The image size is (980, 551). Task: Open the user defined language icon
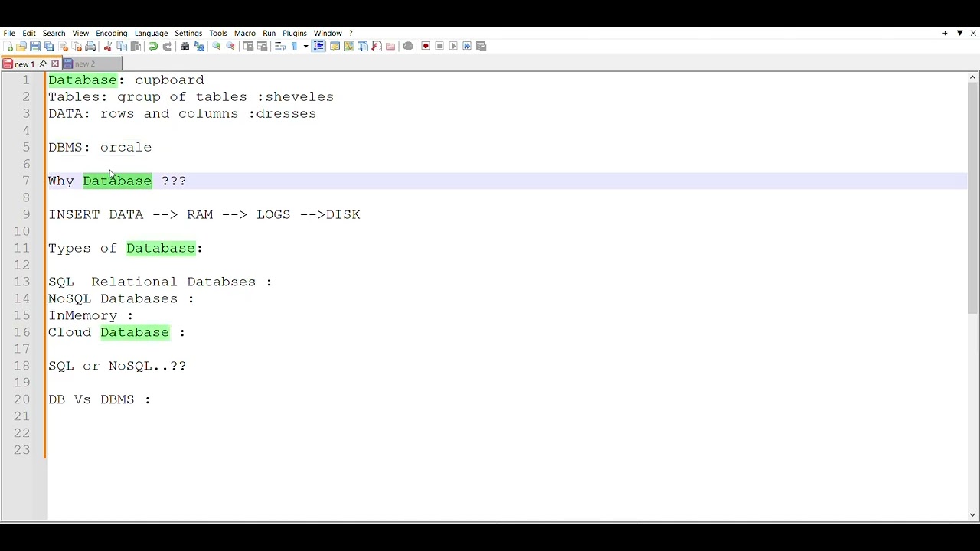[335, 46]
